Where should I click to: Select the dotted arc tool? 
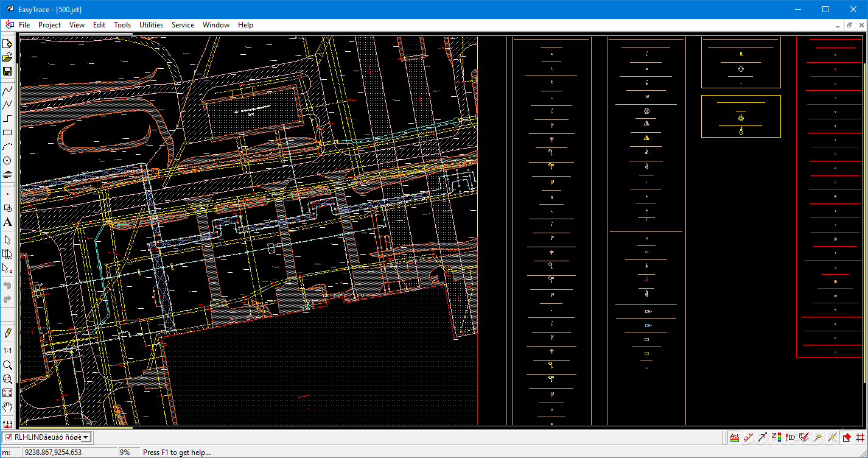point(7,146)
